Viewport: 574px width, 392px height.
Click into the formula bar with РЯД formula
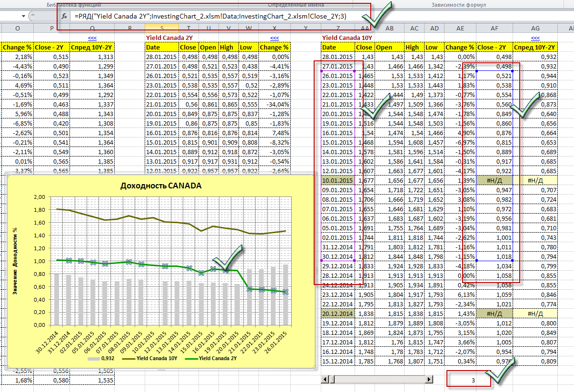pyautogui.click(x=214, y=16)
